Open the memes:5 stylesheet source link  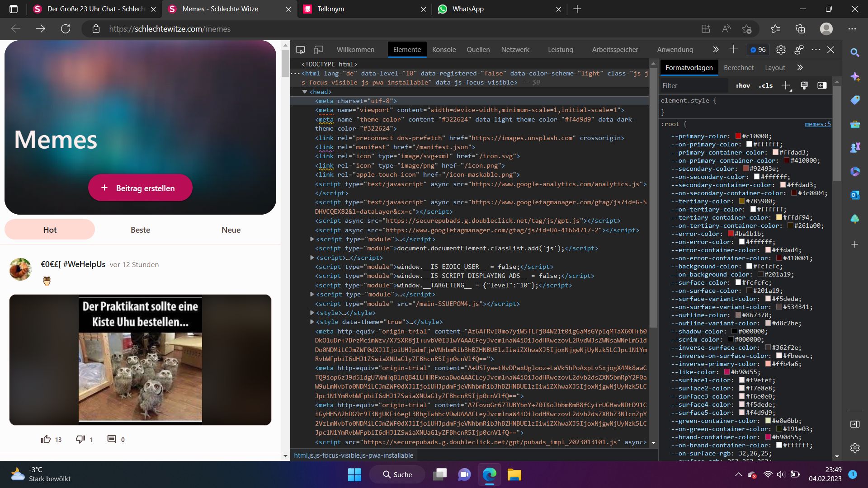817,124
